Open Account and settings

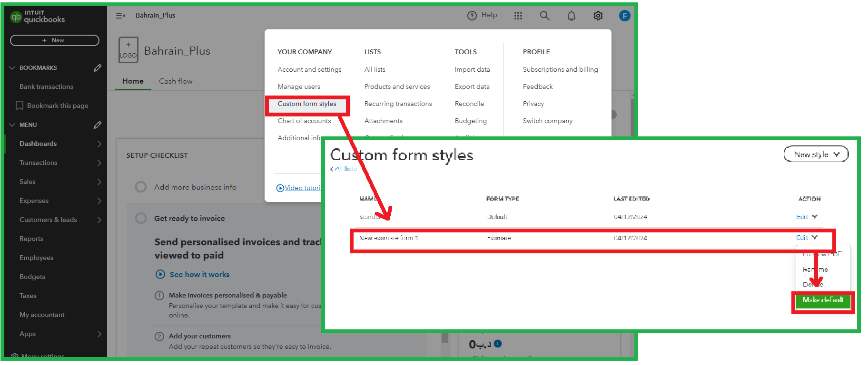[x=309, y=69]
